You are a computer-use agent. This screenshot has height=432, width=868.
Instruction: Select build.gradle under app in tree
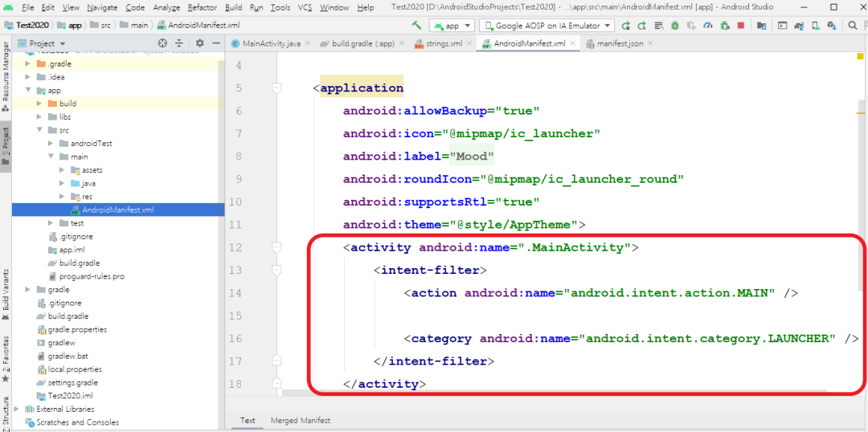(x=79, y=263)
